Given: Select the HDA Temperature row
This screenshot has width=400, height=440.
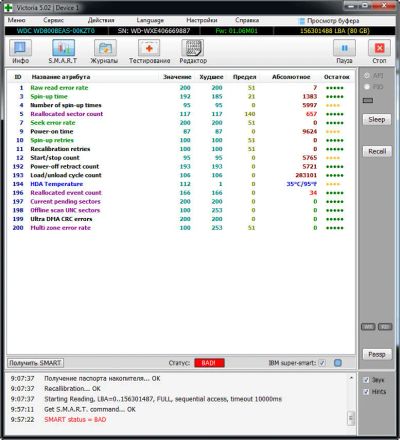Looking at the screenshot, I should (x=181, y=184).
